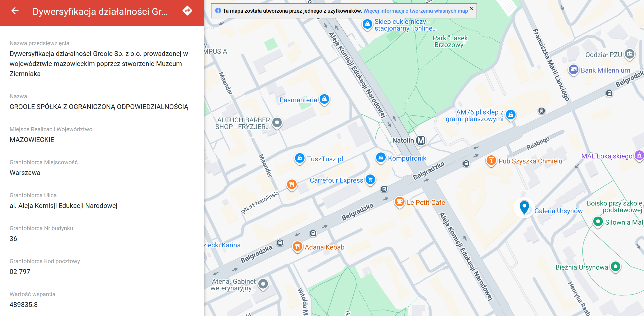Select the TuszTusz.pl store pin
Viewport: 644px width, 316px height.
[x=300, y=158]
